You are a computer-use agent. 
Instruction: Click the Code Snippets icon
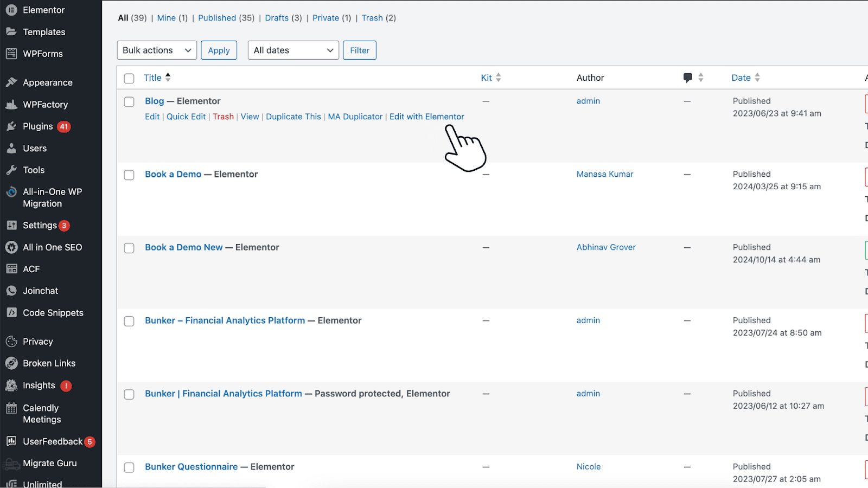pyautogui.click(x=11, y=312)
